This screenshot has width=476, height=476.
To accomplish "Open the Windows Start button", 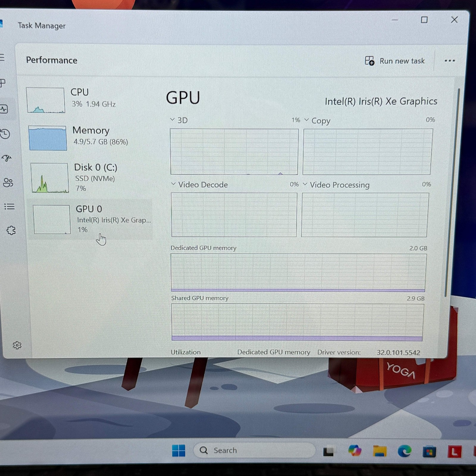I will click(178, 450).
